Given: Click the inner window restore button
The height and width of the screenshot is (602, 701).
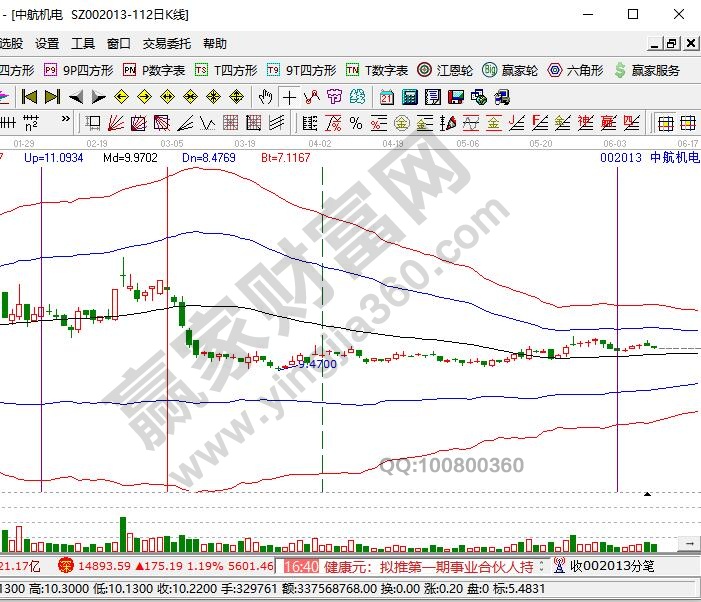Looking at the screenshot, I should [671, 44].
